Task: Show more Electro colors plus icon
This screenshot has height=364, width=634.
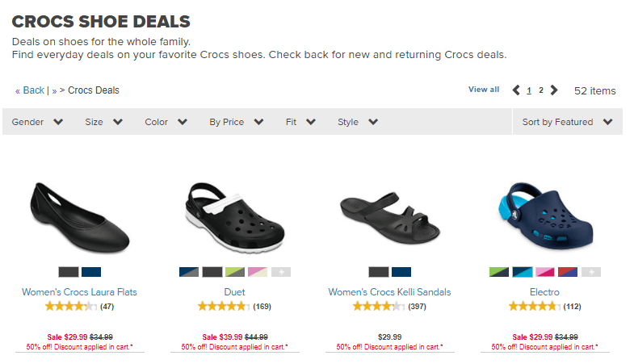Action: tap(591, 272)
